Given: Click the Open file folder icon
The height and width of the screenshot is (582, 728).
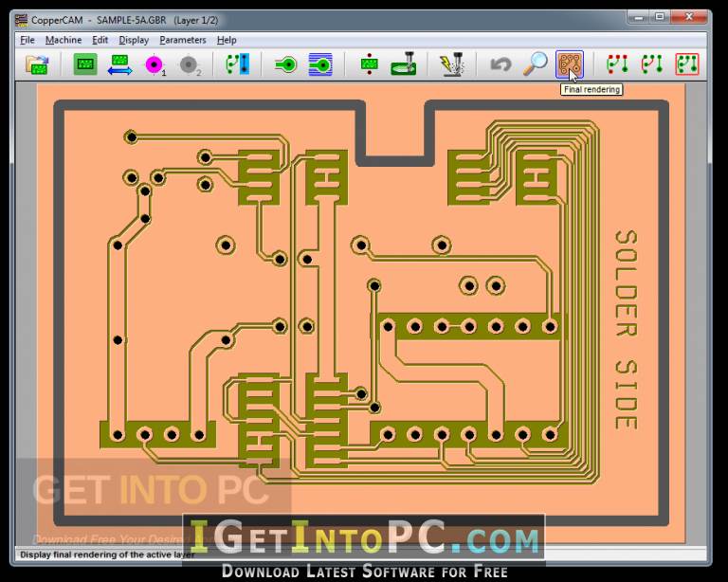Looking at the screenshot, I should (x=37, y=64).
